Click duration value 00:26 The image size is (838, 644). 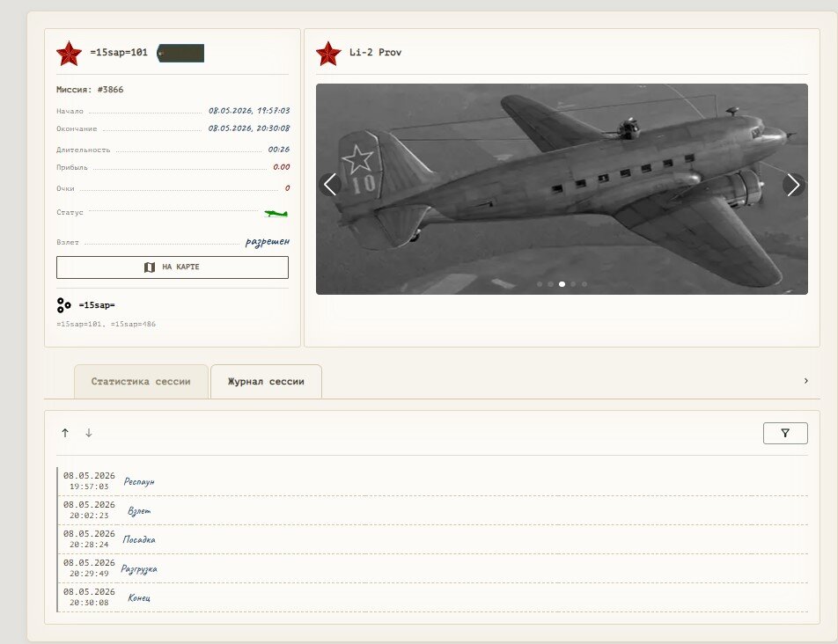click(x=279, y=150)
